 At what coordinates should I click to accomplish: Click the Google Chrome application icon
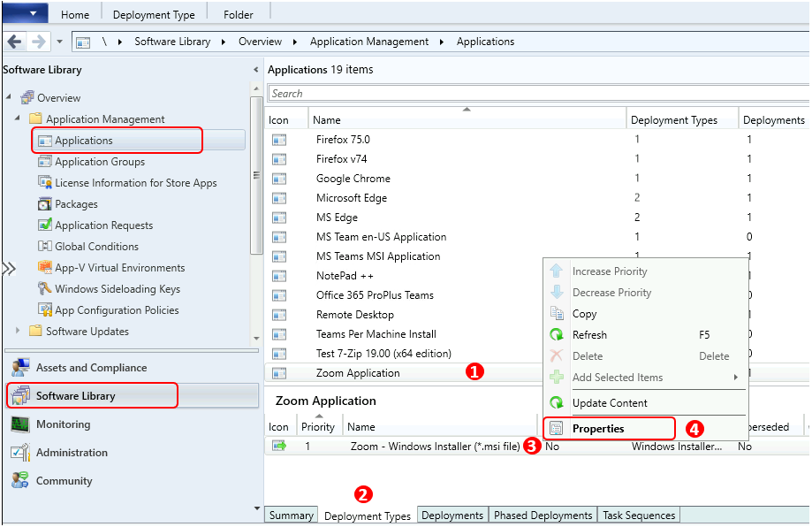[279, 179]
